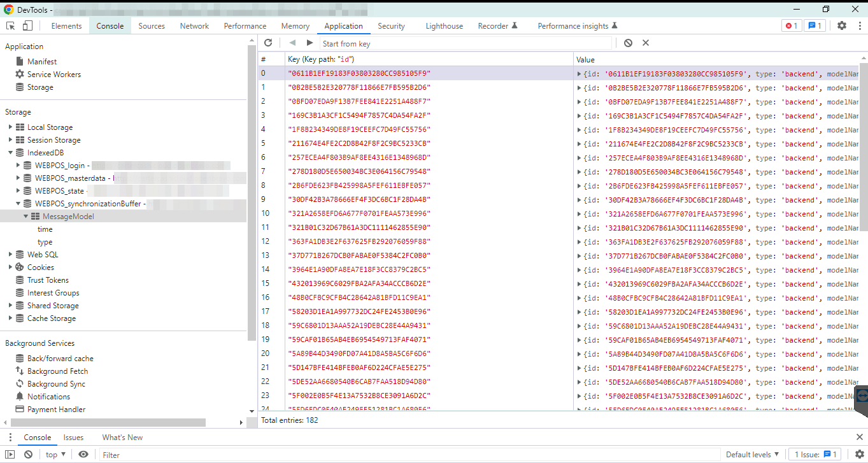Click the clear console icon
The width and height of the screenshot is (868, 463).
[x=28, y=455]
